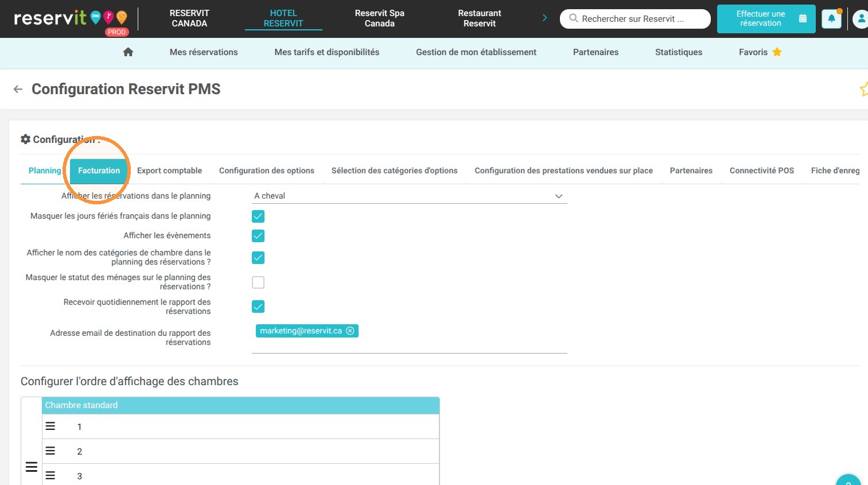The height and width of the screenshot is (485, 868).
Task: Open the Mes tarifs et disponibilités menu
Action: point(327,52)
